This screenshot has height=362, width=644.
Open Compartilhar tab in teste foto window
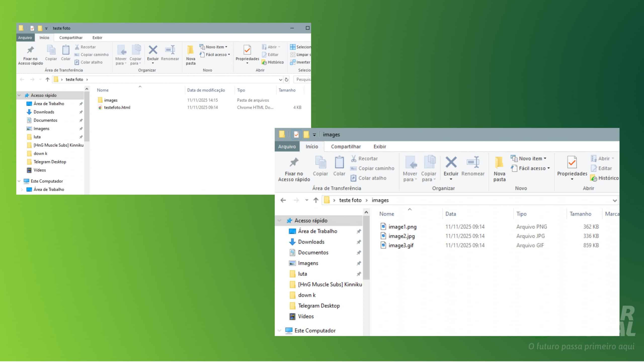[71, 38]
